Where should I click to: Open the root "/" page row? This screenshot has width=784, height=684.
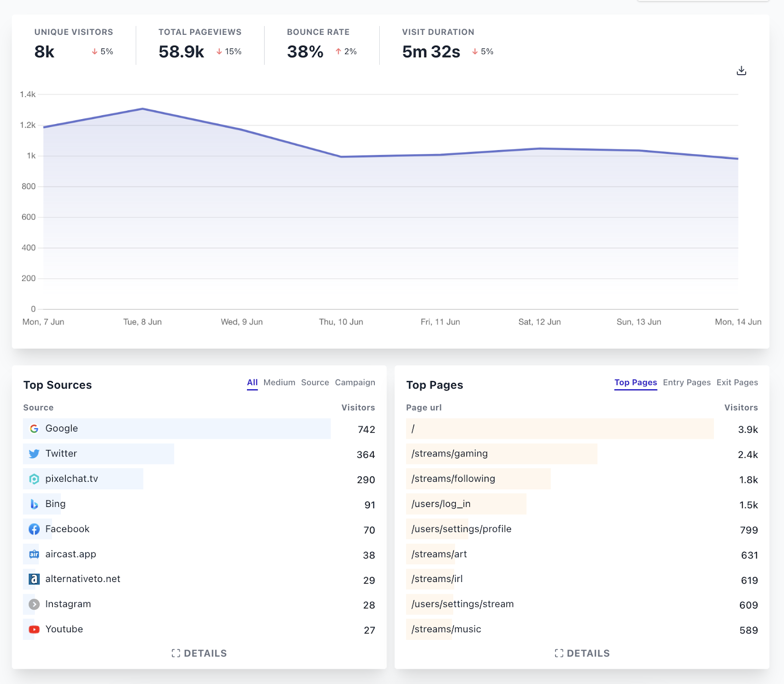tap(582, 429)
